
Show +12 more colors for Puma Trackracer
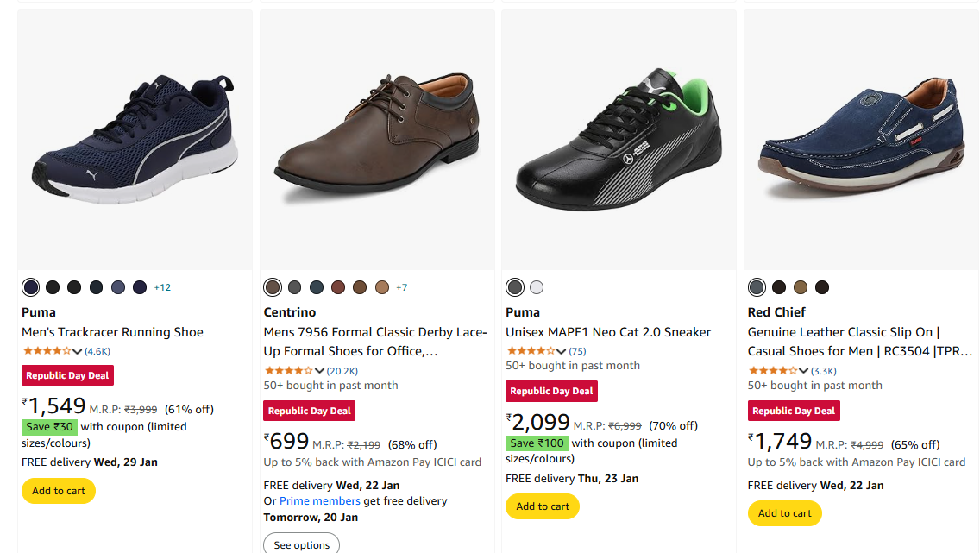(x=162, y=287)
